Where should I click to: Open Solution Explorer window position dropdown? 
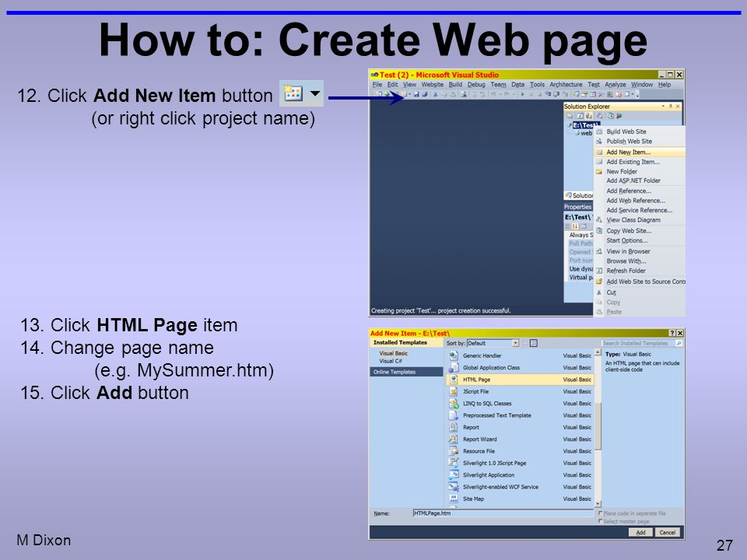click(663, 107)
